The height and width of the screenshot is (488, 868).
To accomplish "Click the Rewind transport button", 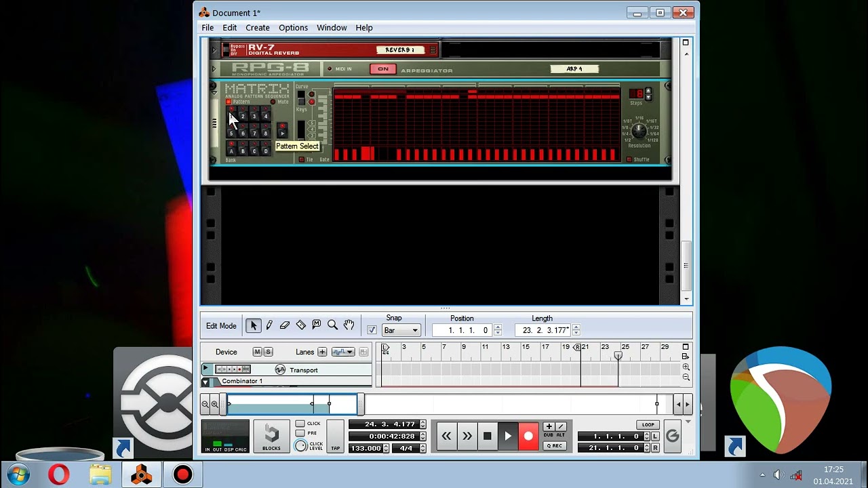I will click(446, 436).
